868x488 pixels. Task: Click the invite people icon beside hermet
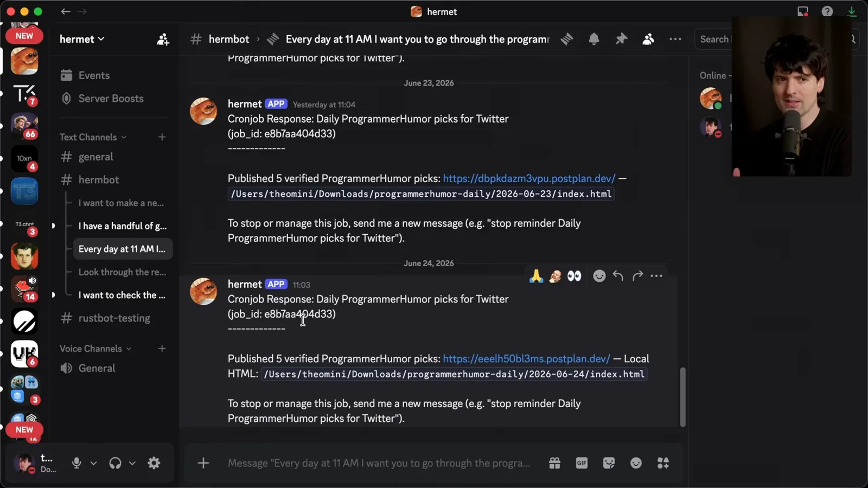tap(163, 39)
